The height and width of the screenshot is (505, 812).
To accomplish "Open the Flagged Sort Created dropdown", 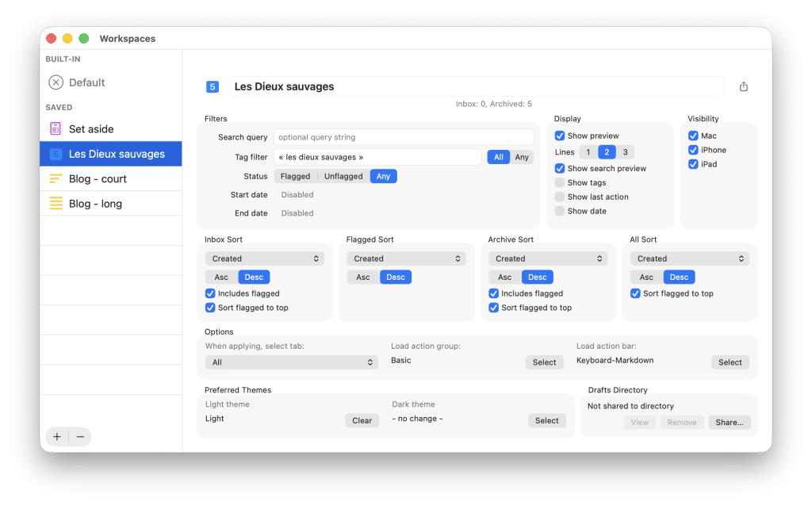I will (x=407, y=258).
